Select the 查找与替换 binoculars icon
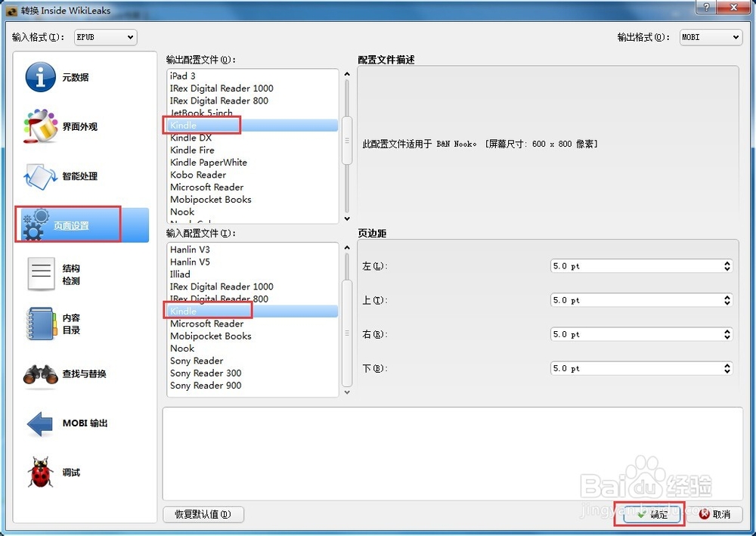 click(41, 374)
